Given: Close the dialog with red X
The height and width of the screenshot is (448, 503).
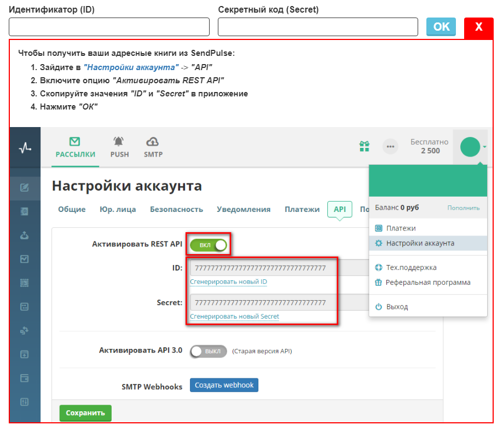Looking at the screenshot, I should [x=478, y=28].
